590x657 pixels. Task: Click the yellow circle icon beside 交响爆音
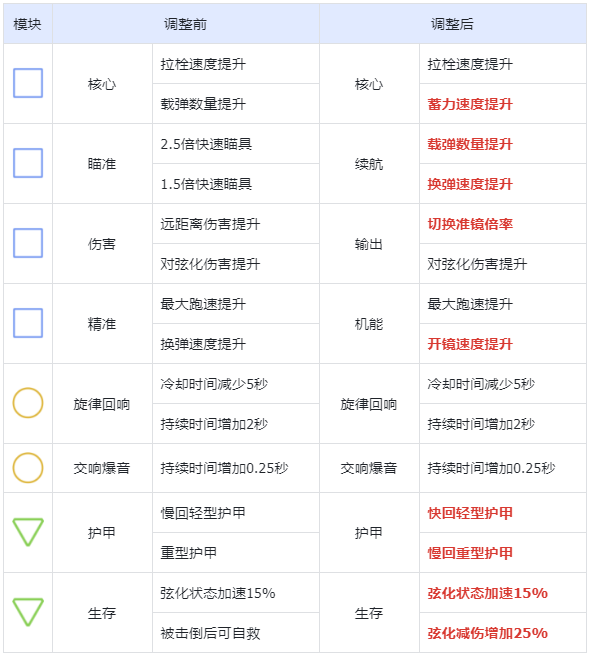tap(28, 468)
